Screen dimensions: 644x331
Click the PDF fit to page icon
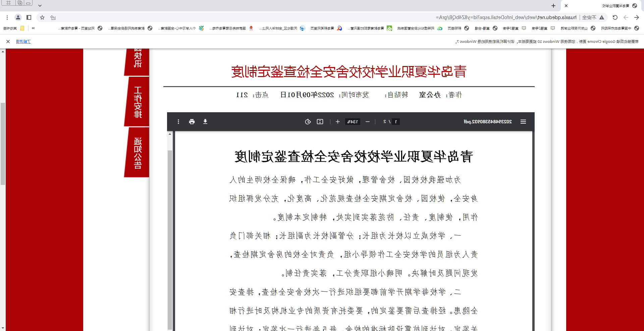[x=320, y=122]
